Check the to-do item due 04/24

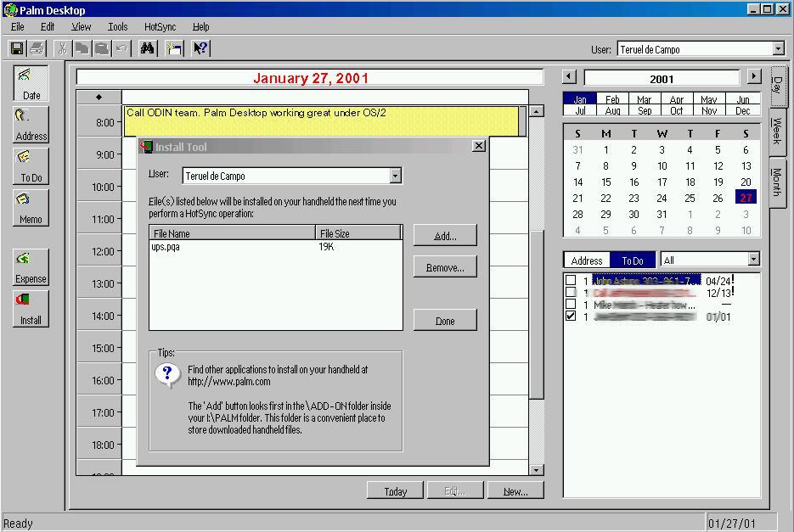coord(571,280)
